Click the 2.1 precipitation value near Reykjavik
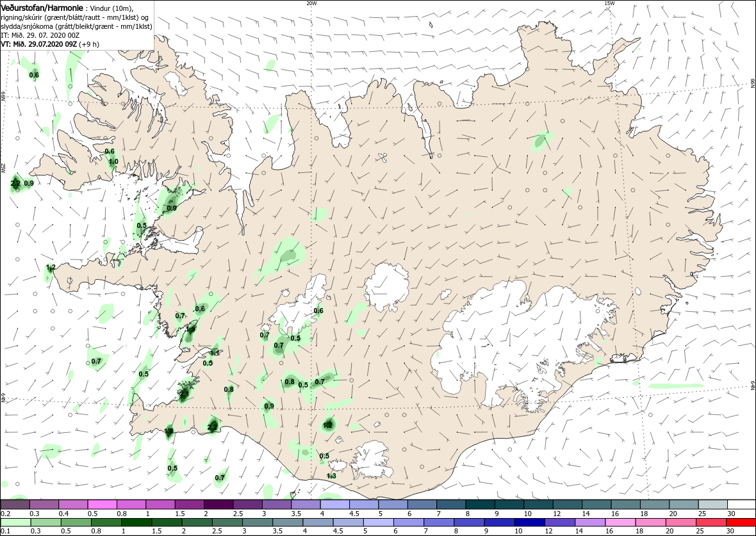This screenshot has width=756, height=536. (184, 394)
